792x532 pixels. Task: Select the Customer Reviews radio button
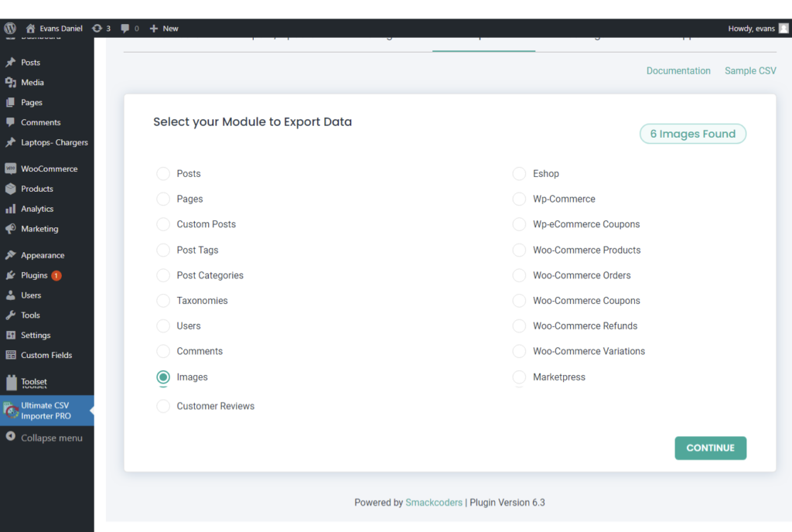tap(163, 406)
